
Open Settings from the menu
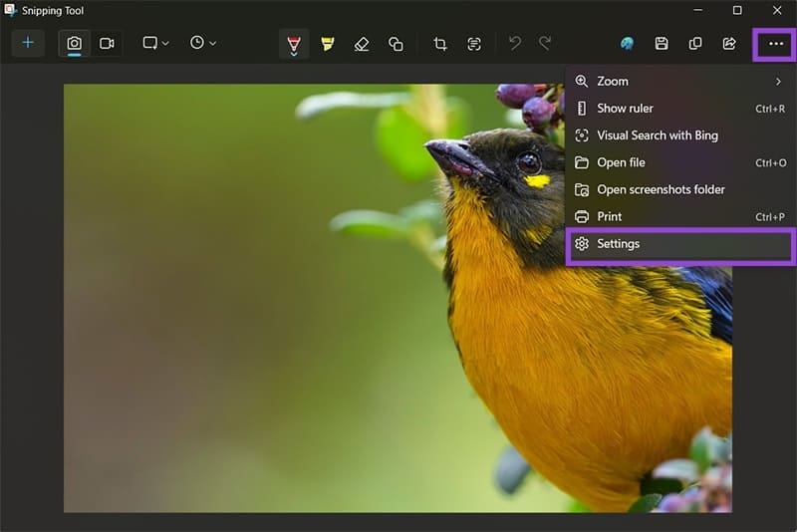pyautogui.click(x=618, y=244)
